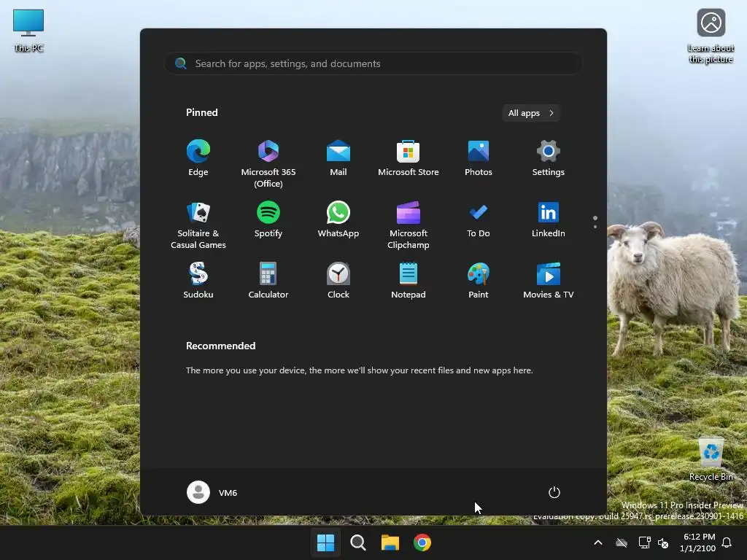Viewport: 747px width, 560px height.
Task: Open the notifications bell
Action: pyautogui.click(x=727, y=542)
